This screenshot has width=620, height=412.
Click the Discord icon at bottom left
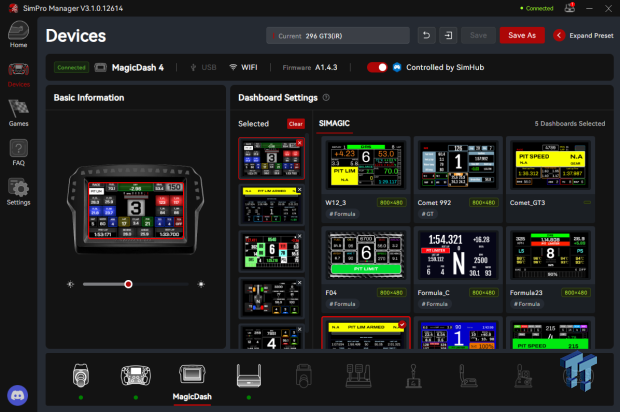point(17,395)
